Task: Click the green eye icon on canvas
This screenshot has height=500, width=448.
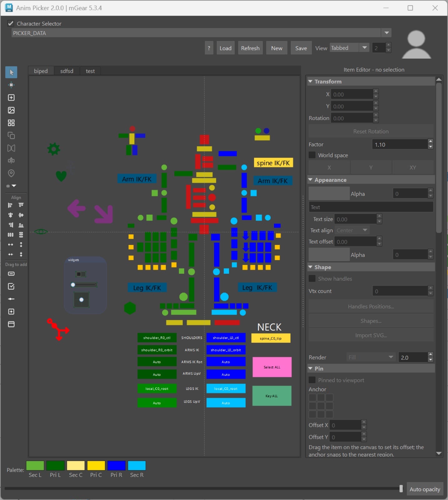Action: pos(41,232)
